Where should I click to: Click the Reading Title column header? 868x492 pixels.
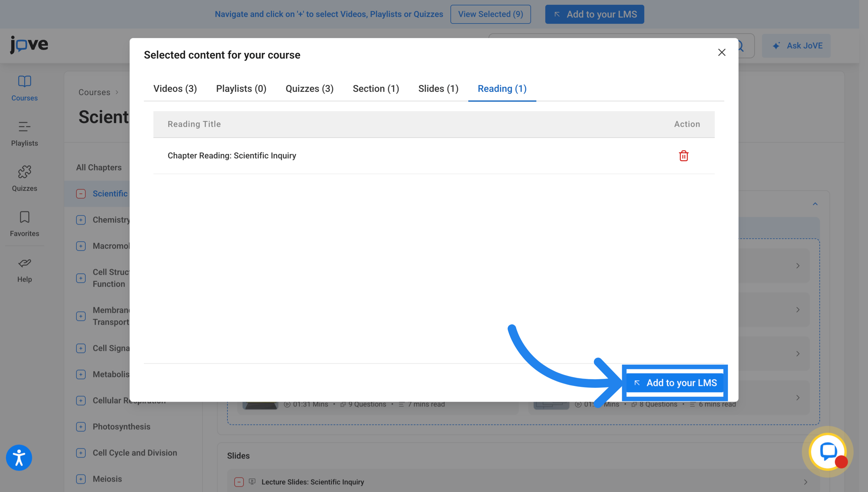pos(194,124)
